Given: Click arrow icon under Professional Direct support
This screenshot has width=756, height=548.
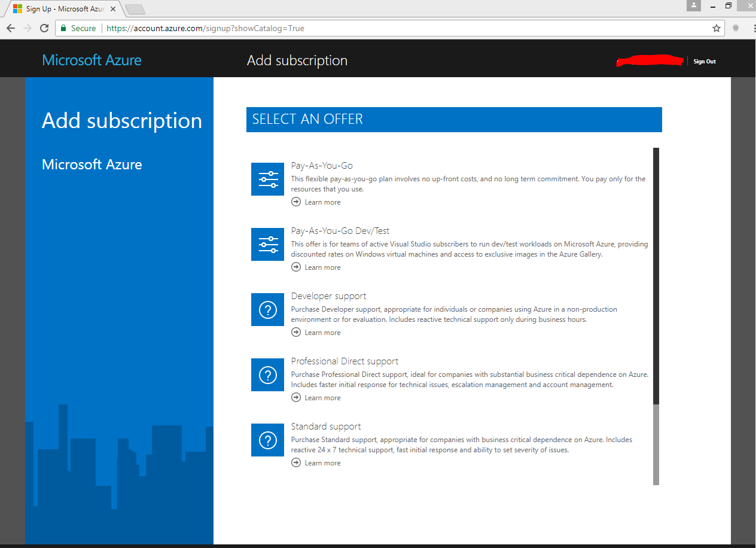Looking at the screenshot, I should coord(296,397).
